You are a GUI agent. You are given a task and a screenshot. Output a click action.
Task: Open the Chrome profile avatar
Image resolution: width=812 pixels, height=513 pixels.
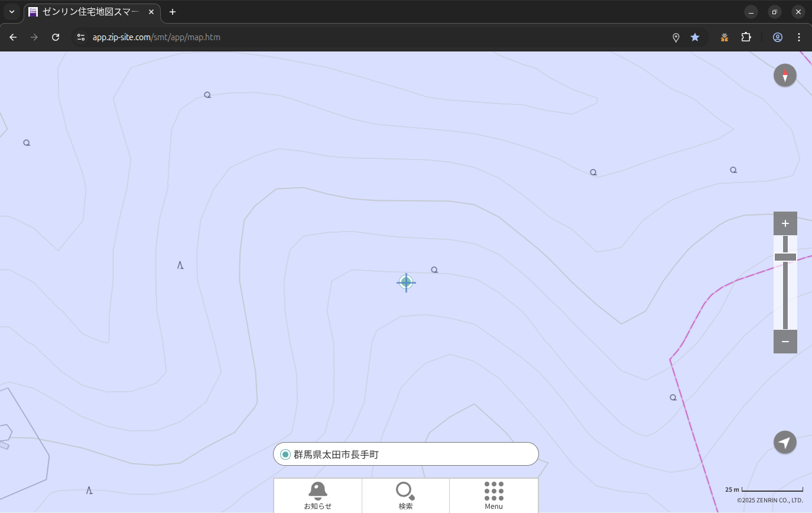click(x=778, y=37)
